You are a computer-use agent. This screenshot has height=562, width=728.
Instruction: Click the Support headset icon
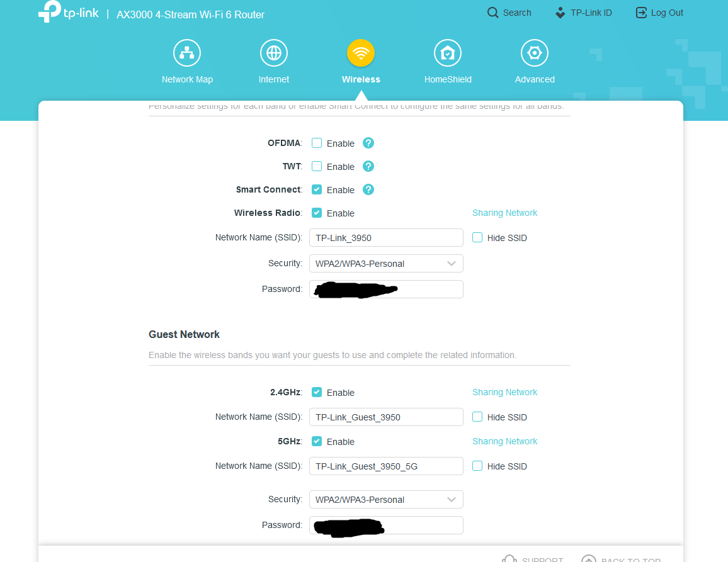(509, 558)
